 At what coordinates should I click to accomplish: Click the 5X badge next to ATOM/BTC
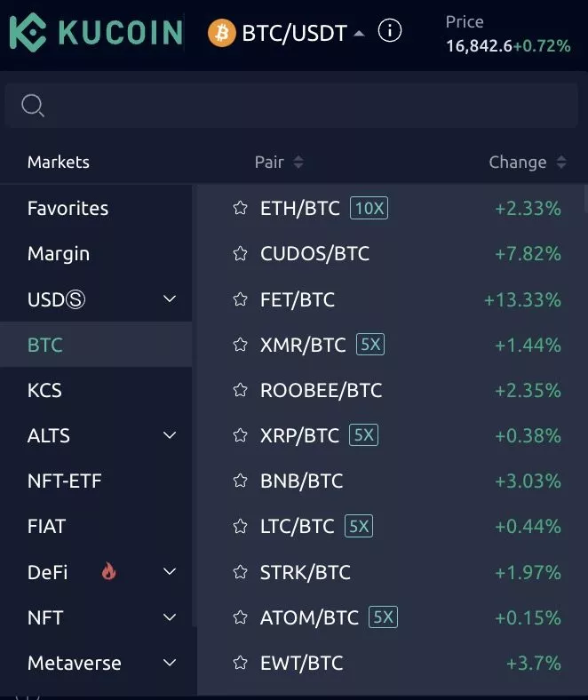(x=383, y=617)
